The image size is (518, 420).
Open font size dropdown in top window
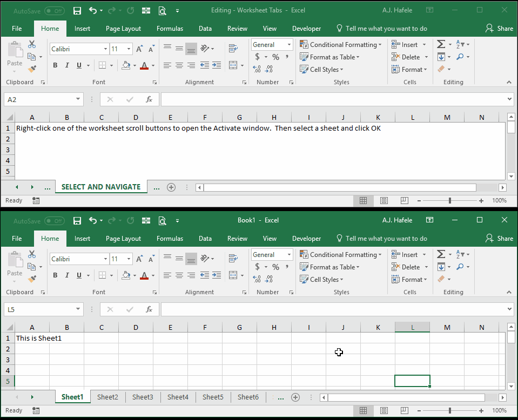(129, 49)
